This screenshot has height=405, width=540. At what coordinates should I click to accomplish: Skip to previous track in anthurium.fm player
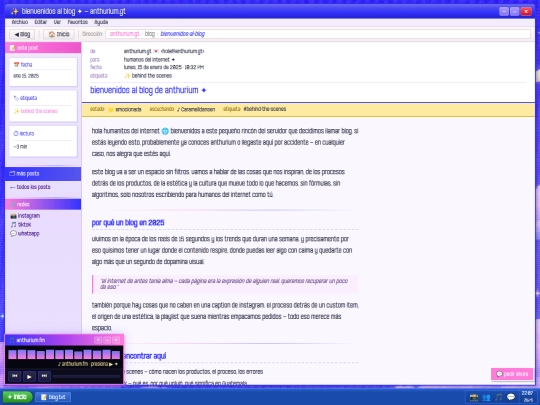point(14,376)
